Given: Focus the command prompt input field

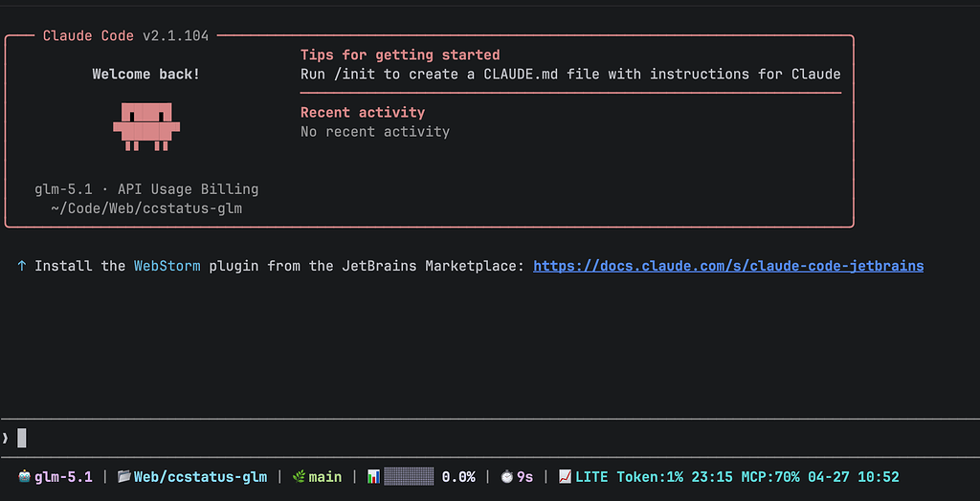Looking at the screenshot, I should coord(490,439).
